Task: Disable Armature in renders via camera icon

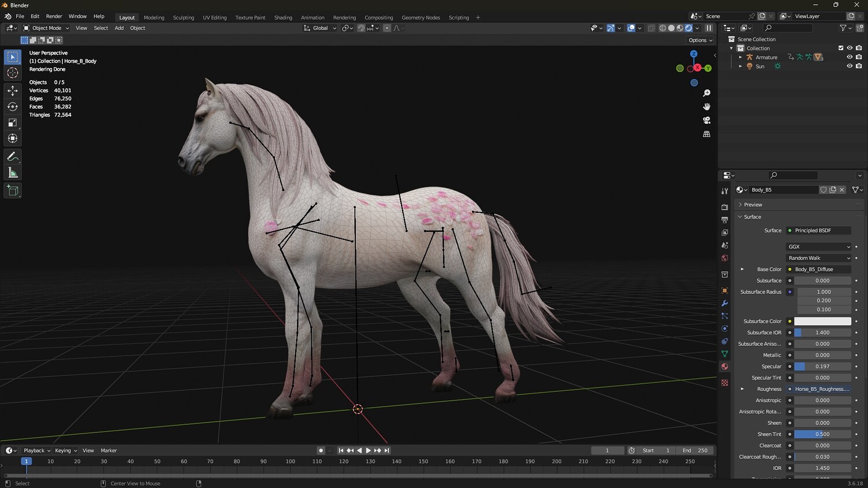Action: tap(859, 57)
